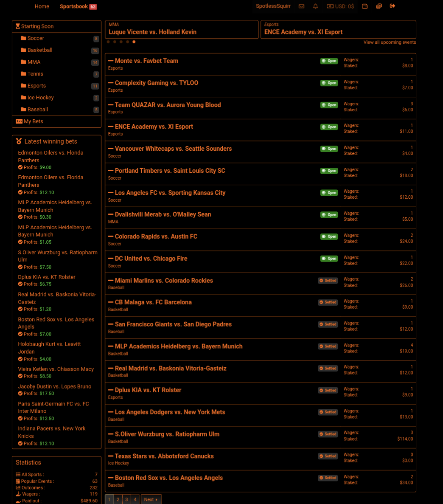Screen dimensions: 443x504
Task: Select results page 1
Action: click(x=109, y=499)
